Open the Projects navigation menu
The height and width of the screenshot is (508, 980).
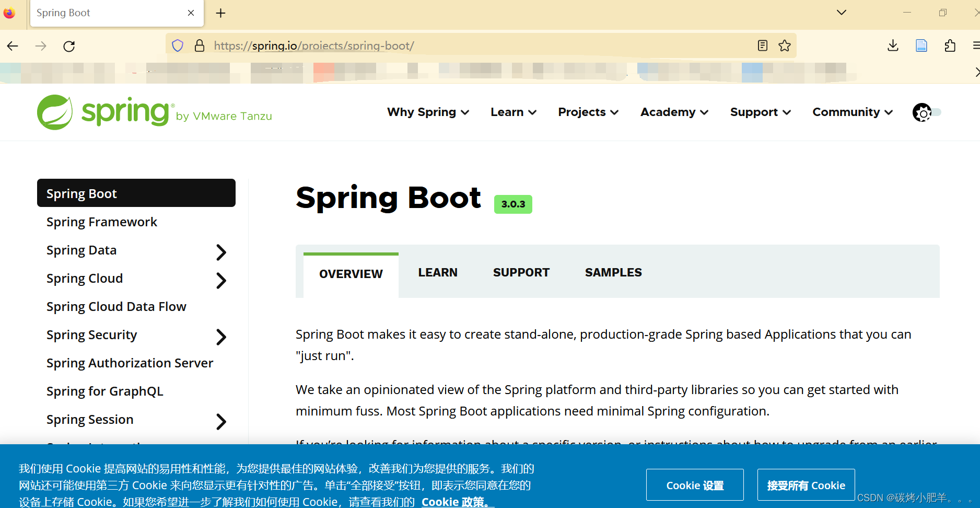tap(588, 112)
